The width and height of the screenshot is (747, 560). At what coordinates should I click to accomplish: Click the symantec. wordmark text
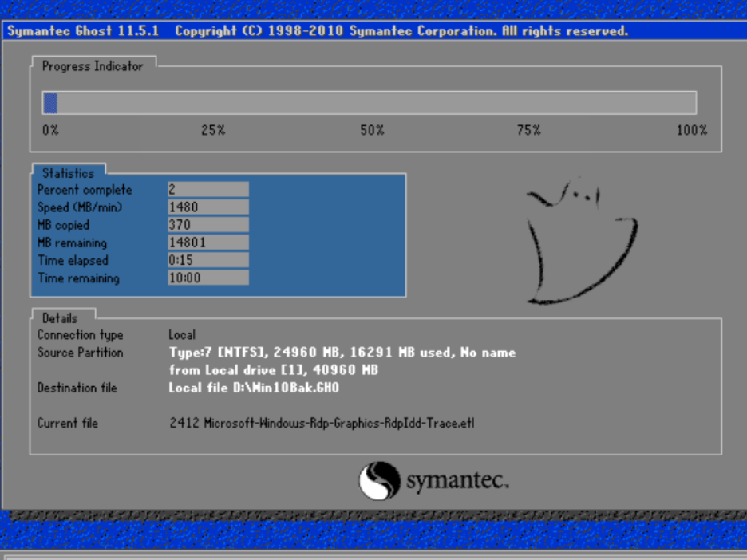[458, 480]
